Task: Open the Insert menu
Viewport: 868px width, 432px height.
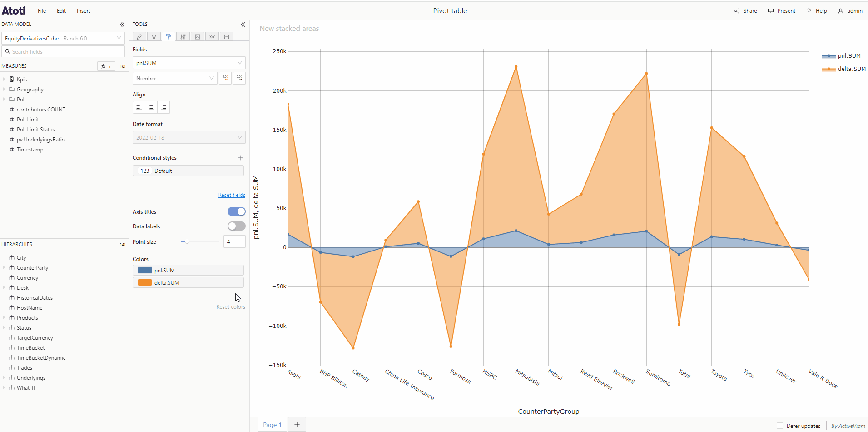Action: click(83, 11)
